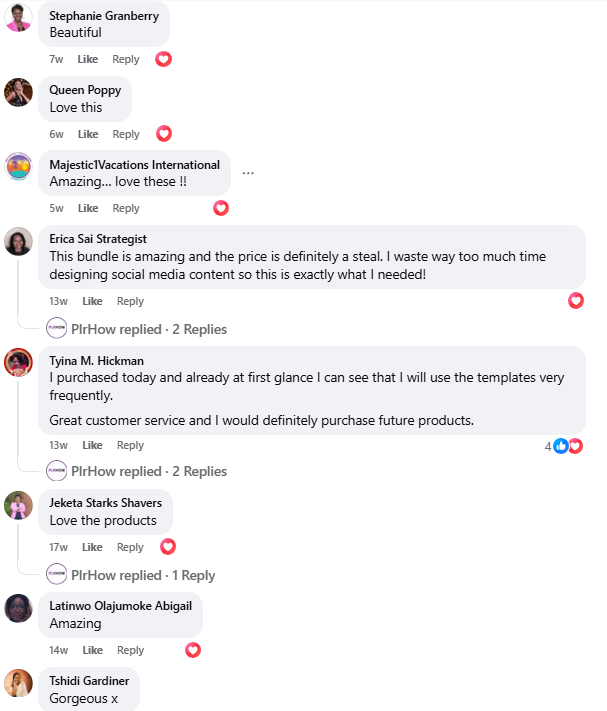Click heart reaction on Stephanie Granberry's comment
Viewport: 607px width, 711px height.
pyautogui.click(x=164, y=59)
